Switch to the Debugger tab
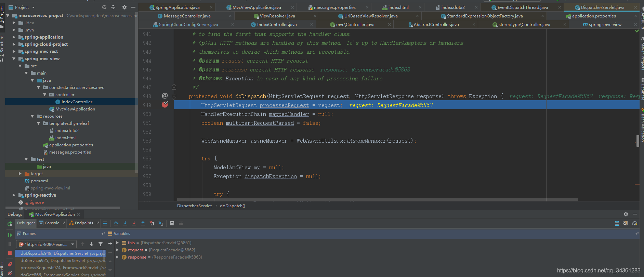644x277 pixels. pyautogui.click(x=26, y=223)
